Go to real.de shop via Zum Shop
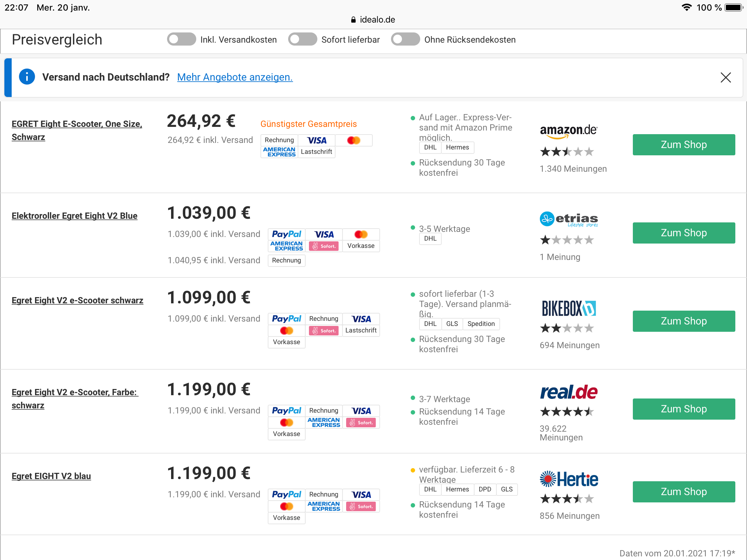The width and height of the screenshot is (747, 560). click(684, 409)
